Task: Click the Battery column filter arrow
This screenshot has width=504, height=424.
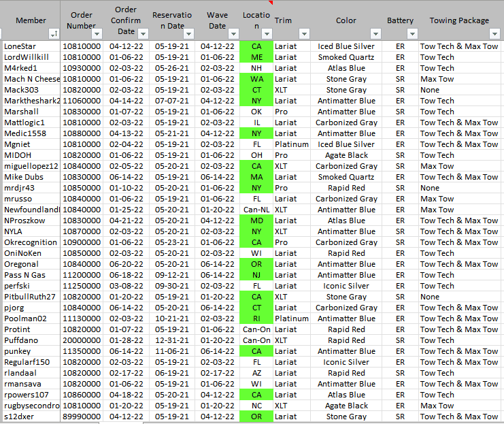Action: 410,33
